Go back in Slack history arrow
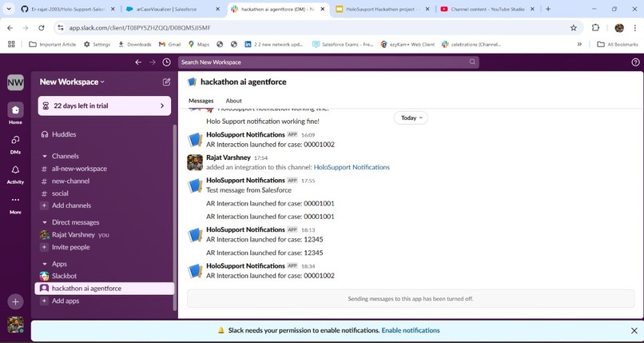The width and height of the screenshot is (644, 343). pyautogui.click(x=138, y=62)
